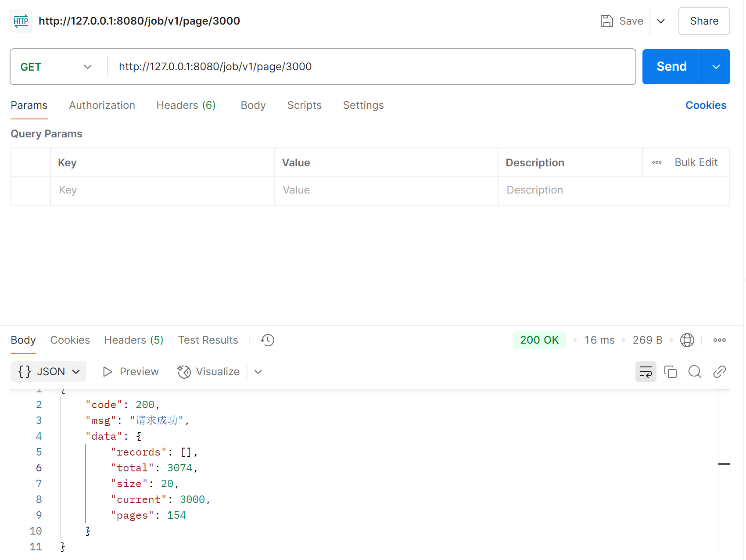Viewport: 746px width, 560px height.
Task: Open the Authorization tab
Action: (x=102, y=105)
